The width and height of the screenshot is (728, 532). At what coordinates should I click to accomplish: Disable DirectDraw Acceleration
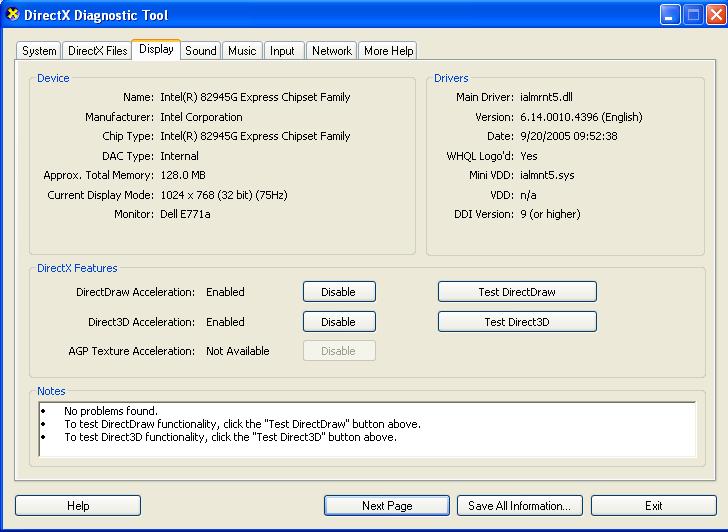[x=338, y=292]
